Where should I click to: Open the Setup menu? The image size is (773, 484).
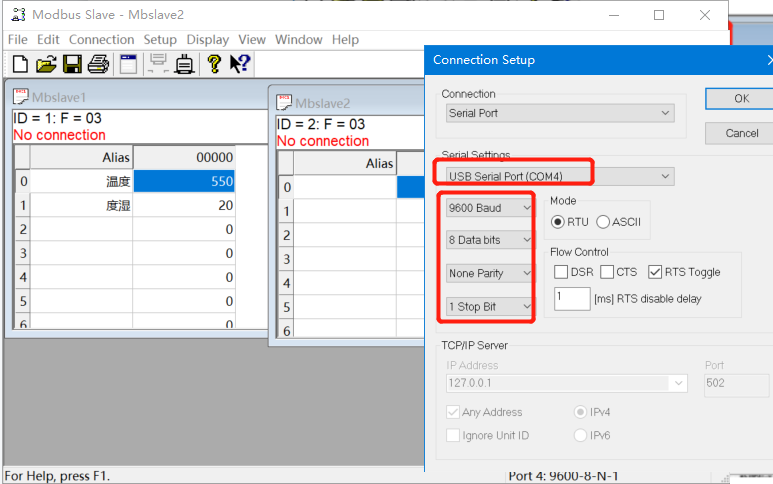pyautogui.click(x=160, y=40)
